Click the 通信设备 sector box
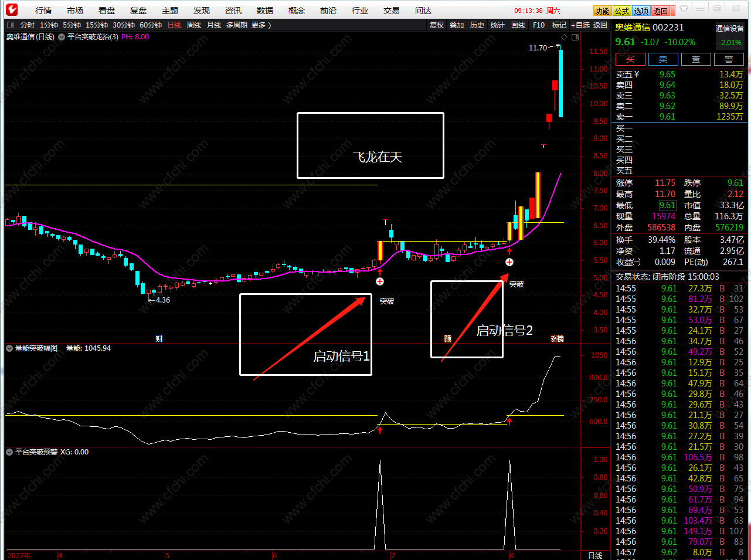Image resolution: width=751 pixels, height=560 pixels. click(730, 35)
